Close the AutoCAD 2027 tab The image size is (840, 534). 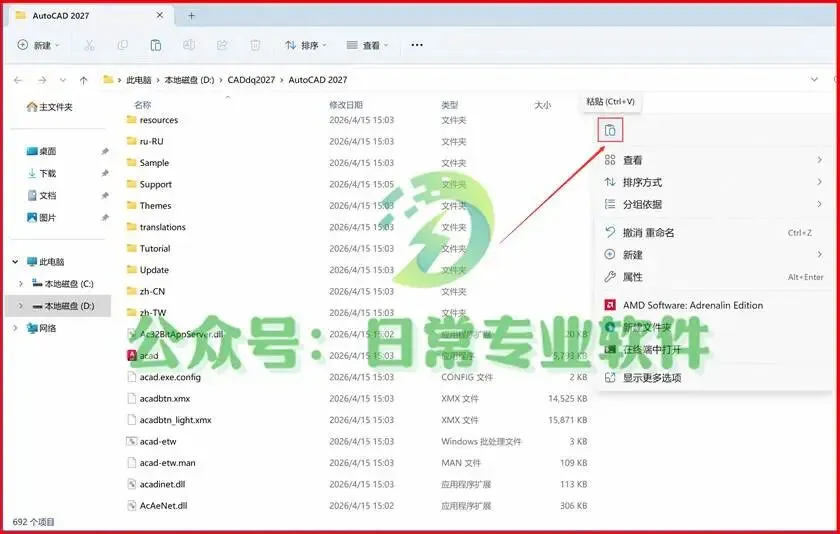tap(160, 16)
